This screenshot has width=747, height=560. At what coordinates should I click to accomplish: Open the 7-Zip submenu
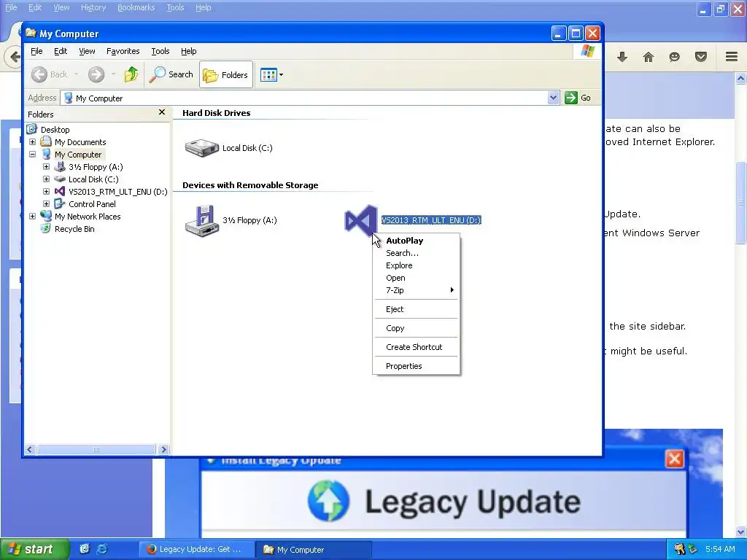pyautogui.click(x=417, y=290)
